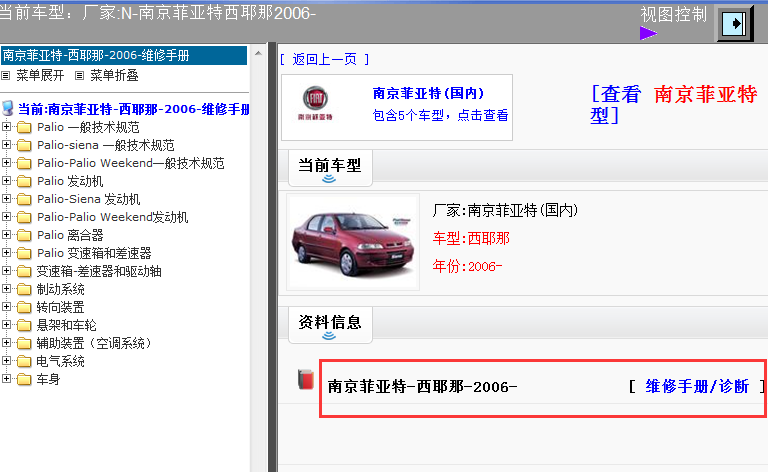The width and height of the screenshot is (768, 472).
Task: Click folder icon of Palio 离合器
Action: pos(24,236)
